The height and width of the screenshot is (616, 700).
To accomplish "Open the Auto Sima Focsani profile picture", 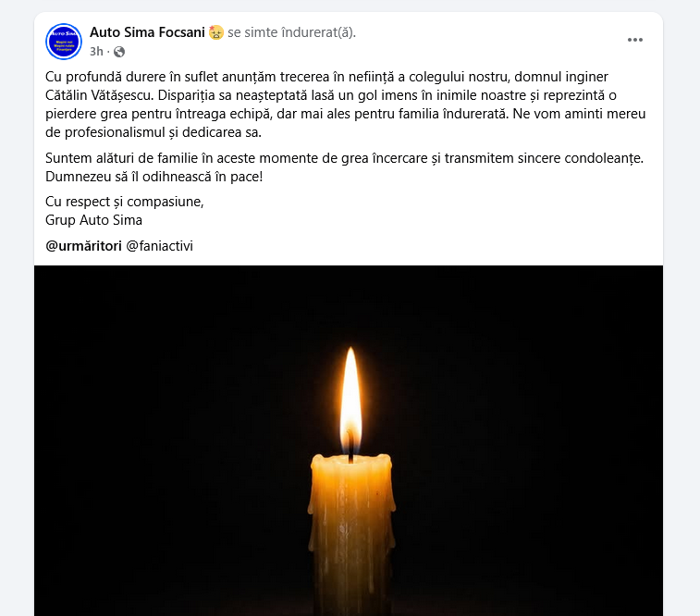I will click(64, 42).
